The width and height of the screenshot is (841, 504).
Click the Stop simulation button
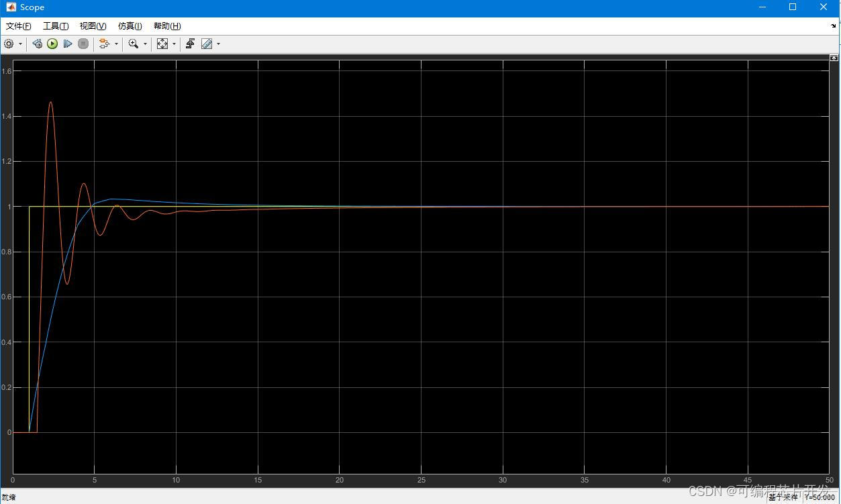[83, 44]
